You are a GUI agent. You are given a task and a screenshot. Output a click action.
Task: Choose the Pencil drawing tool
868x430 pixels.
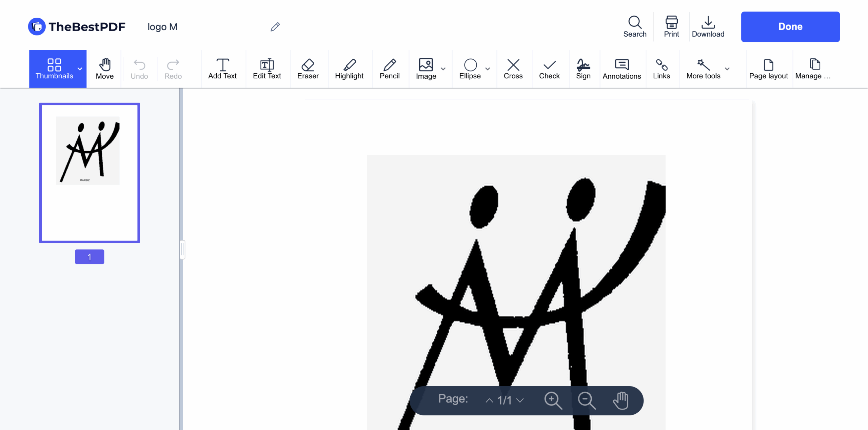tap(389, 69)
